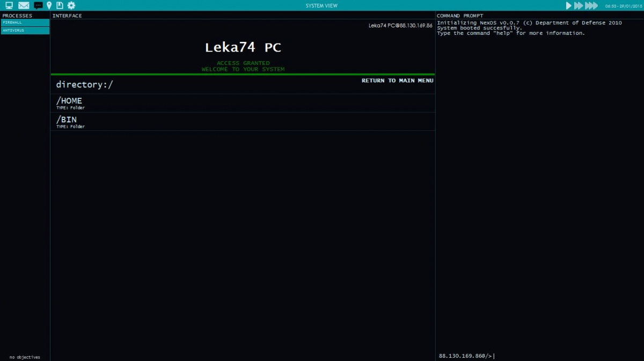644x361 pixels.
Task: Select the ANTIVIRUS process
Action: tap(25, 31)
